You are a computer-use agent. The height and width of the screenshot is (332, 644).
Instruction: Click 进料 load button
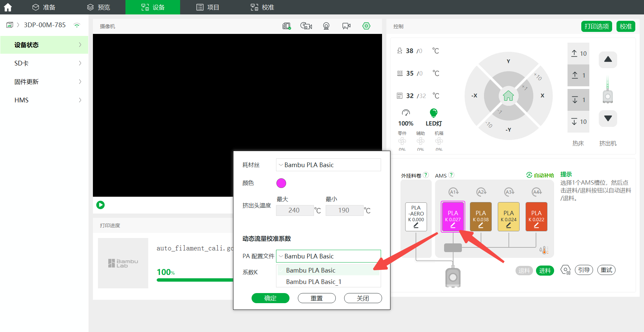[545, 270]
